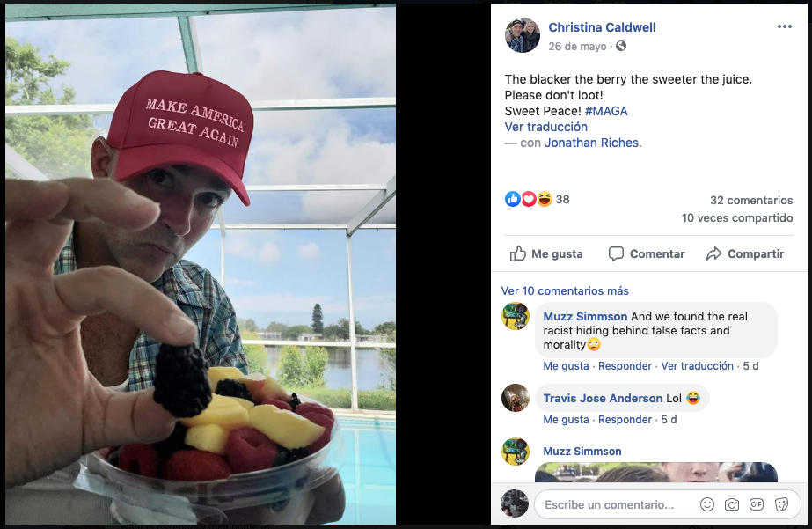Image resolution: width=812 pixels, height=529 pixels.
Task: Show the 32 comentarios list
Action: pos(751,200)
